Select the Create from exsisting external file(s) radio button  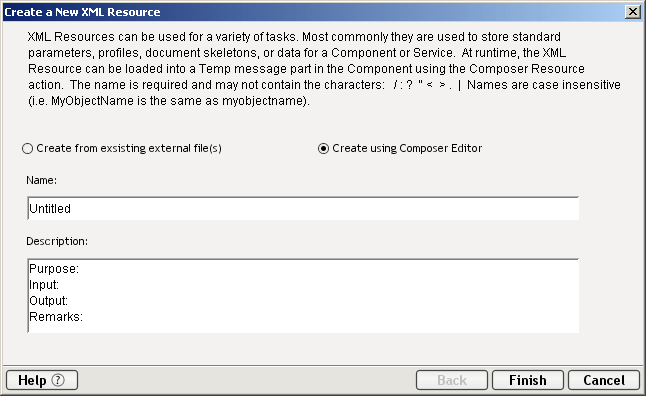pyautogui.click(x=27, y=148)
